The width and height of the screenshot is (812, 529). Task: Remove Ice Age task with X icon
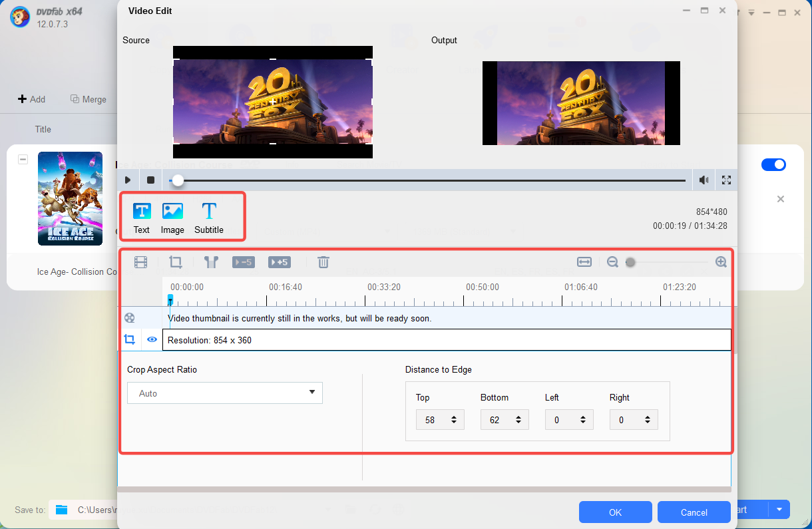pos(781,199)
